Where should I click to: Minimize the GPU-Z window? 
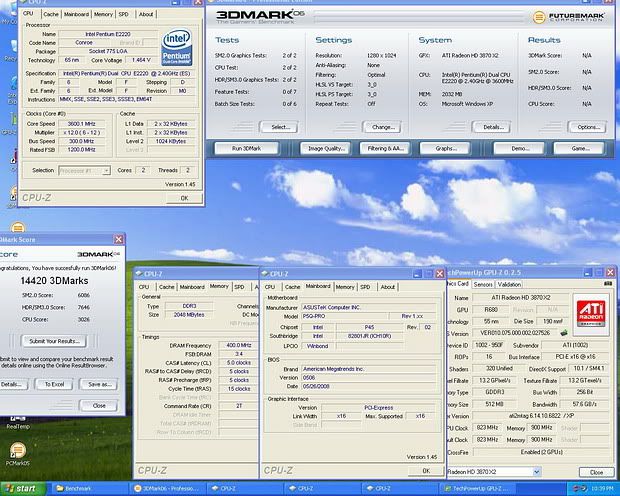[x=588, y=273]
